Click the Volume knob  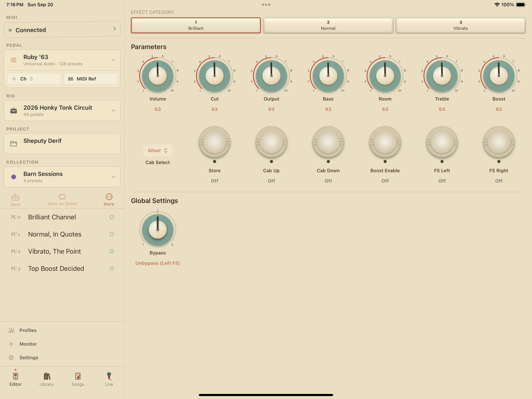tap(158, 76)
